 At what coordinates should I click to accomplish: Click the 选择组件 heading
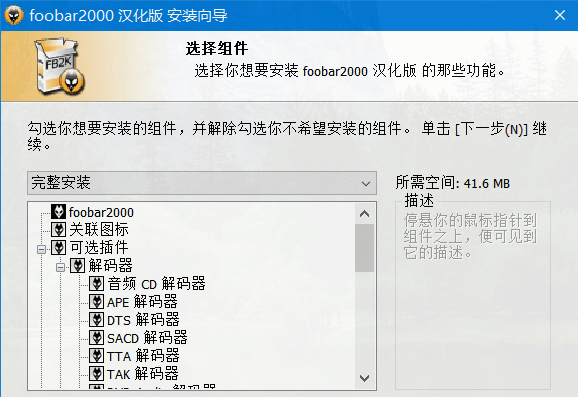click(217, 48)
